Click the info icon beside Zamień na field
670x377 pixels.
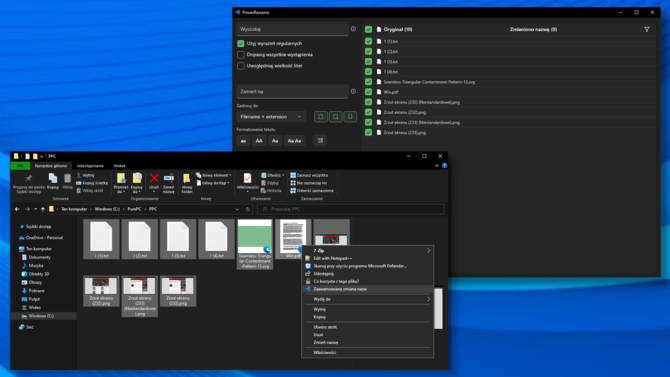coord(353,91)
